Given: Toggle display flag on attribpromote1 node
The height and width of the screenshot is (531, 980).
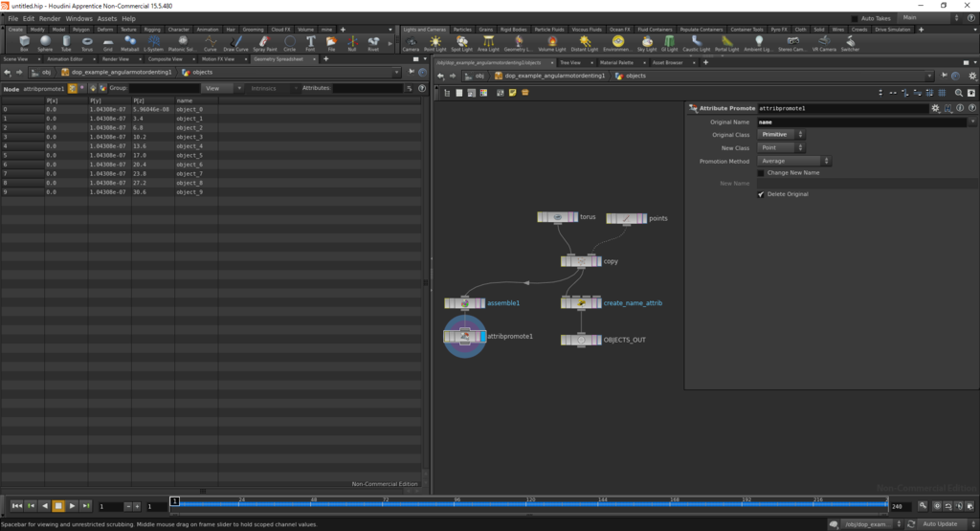Looking at the screenshot, I should (483, 337).
